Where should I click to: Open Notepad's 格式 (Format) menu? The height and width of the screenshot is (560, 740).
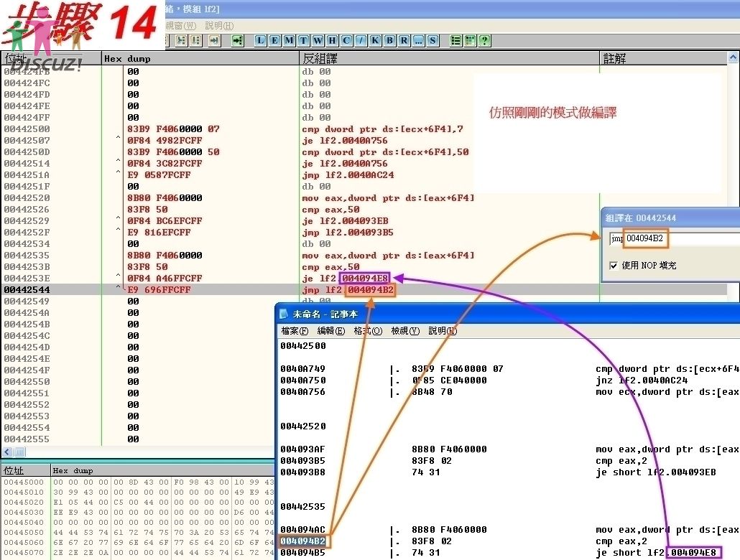click(368, 331)
